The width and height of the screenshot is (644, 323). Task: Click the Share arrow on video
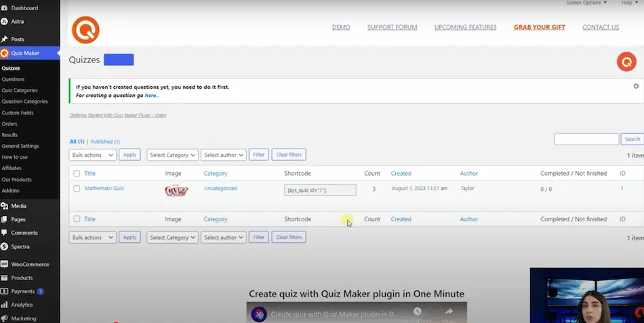449,311
